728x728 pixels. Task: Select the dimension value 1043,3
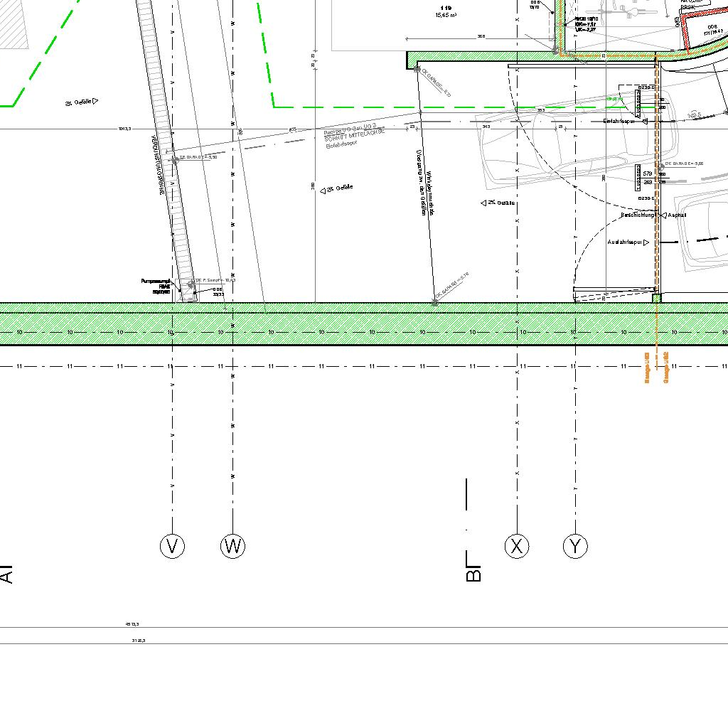coord(125,129)
